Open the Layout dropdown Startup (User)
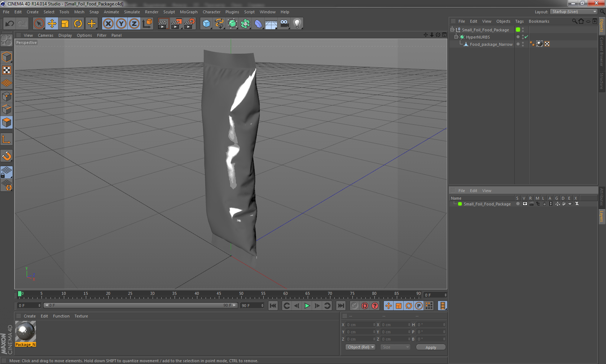Image resolution: width=606 pixels, height=364 pixels. pyautogui.click(x=574, y=12)
